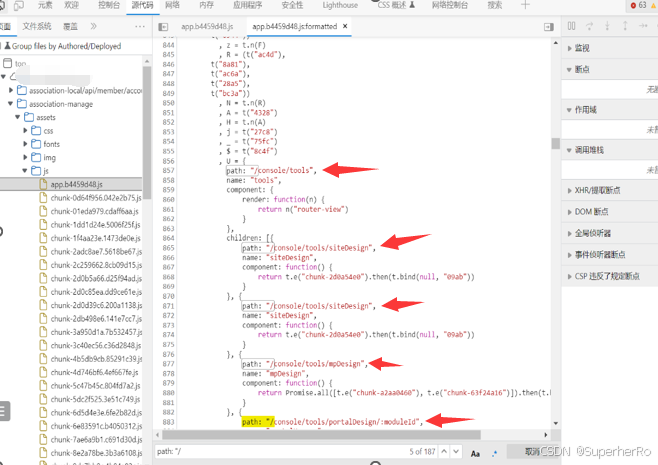Toggle the debugger sidebar icon
Screen dimensions: 658x465
(548, 27)
